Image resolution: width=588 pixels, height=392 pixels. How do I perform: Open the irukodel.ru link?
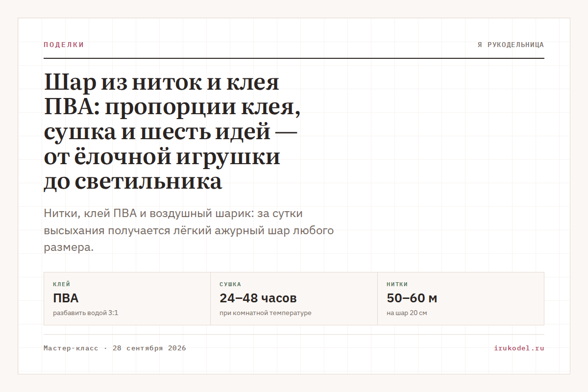click(x=519, y=348)
